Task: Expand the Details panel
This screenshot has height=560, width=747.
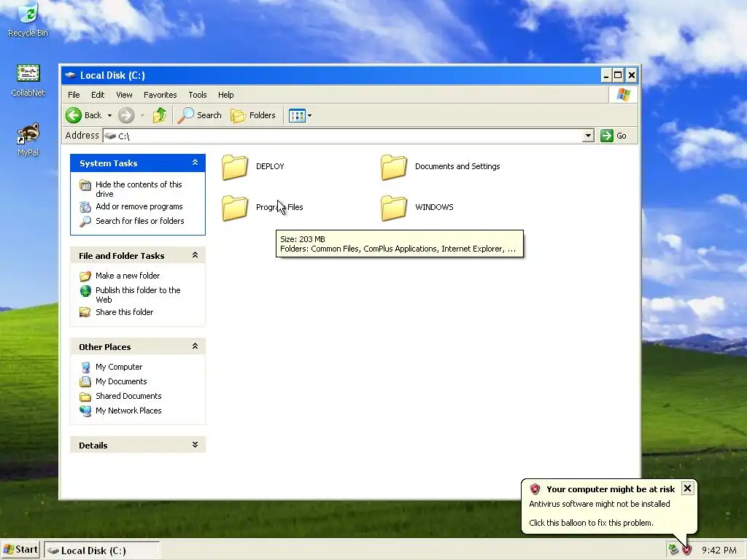Action: 195,445
